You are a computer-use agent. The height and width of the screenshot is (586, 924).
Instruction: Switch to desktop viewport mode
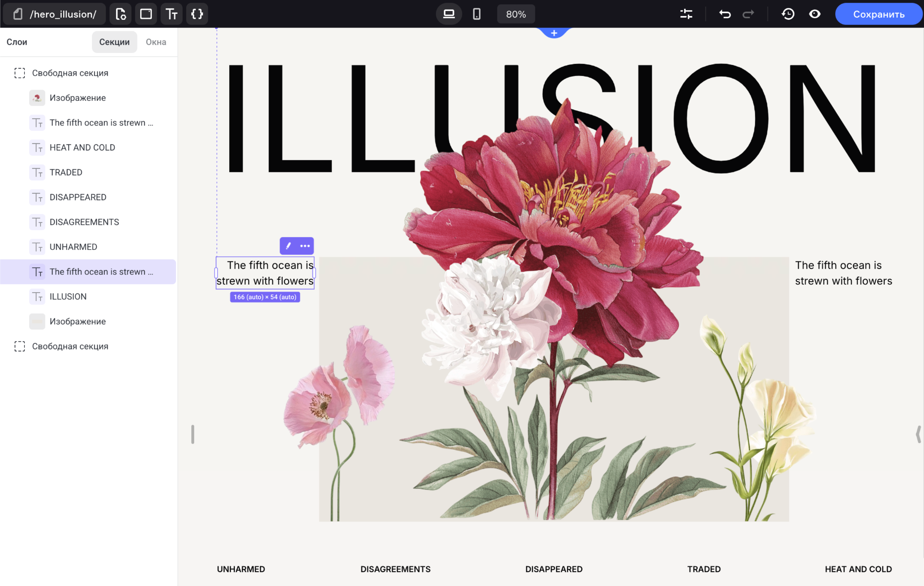[449, 14]
